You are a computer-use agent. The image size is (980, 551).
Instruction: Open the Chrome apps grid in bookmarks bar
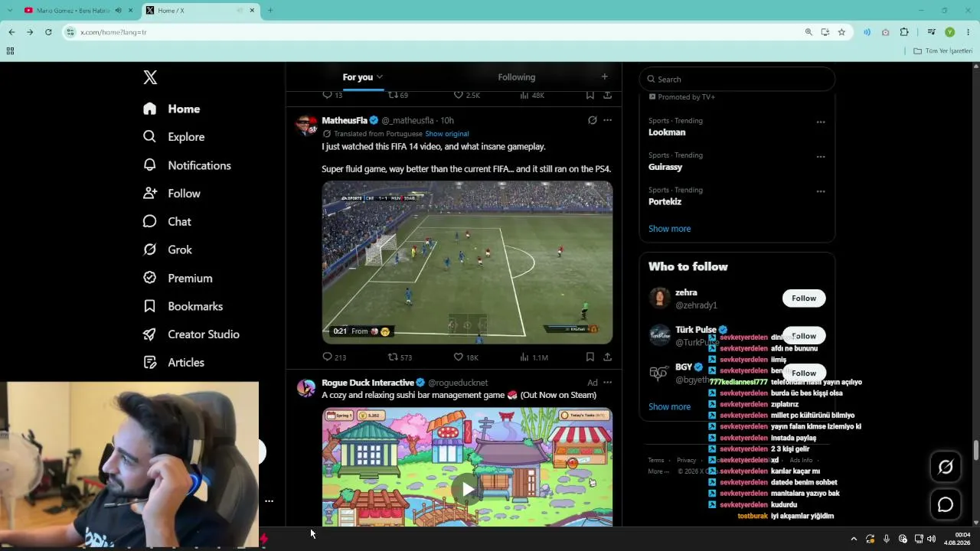(10, 51)
